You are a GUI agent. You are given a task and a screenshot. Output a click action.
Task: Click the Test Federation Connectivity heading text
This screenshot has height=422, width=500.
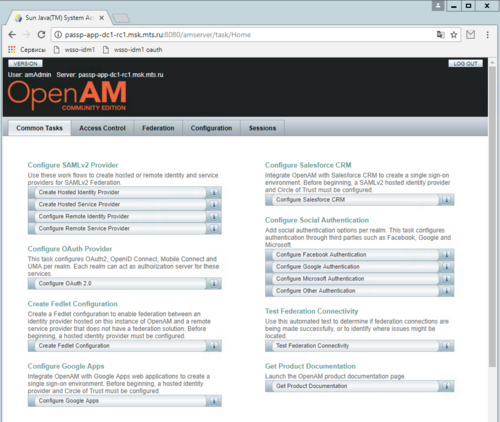pos(312,311)
